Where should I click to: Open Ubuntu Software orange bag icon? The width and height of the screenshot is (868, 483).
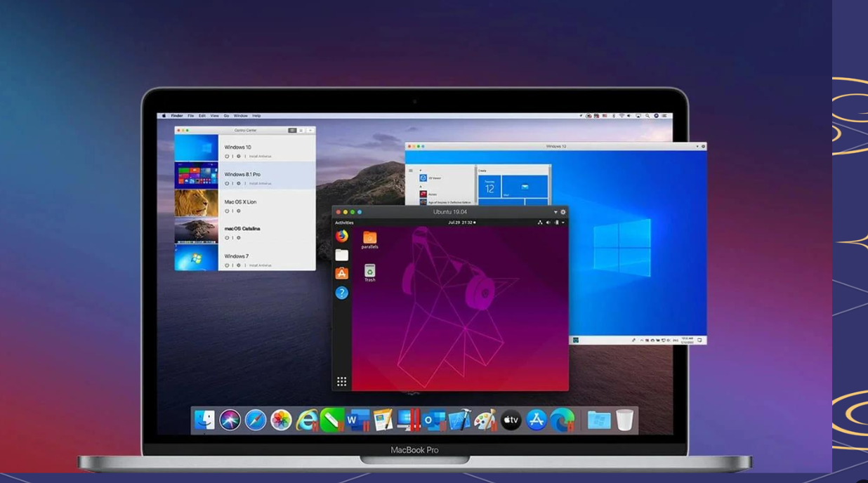(341, 273)
